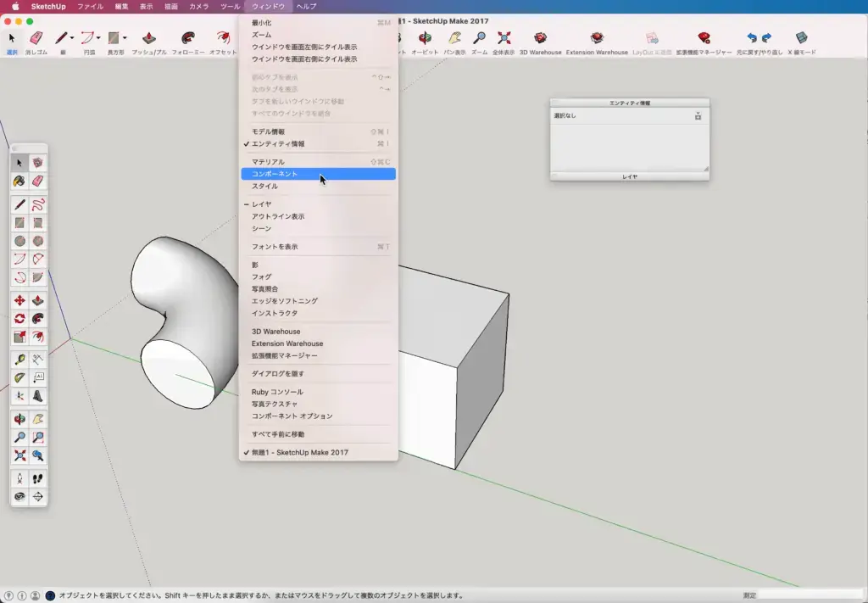Open the 長方形 tool dropdown arrow
Image resolution: width=868 pixels, height=603 pixels.
point(125,38)
